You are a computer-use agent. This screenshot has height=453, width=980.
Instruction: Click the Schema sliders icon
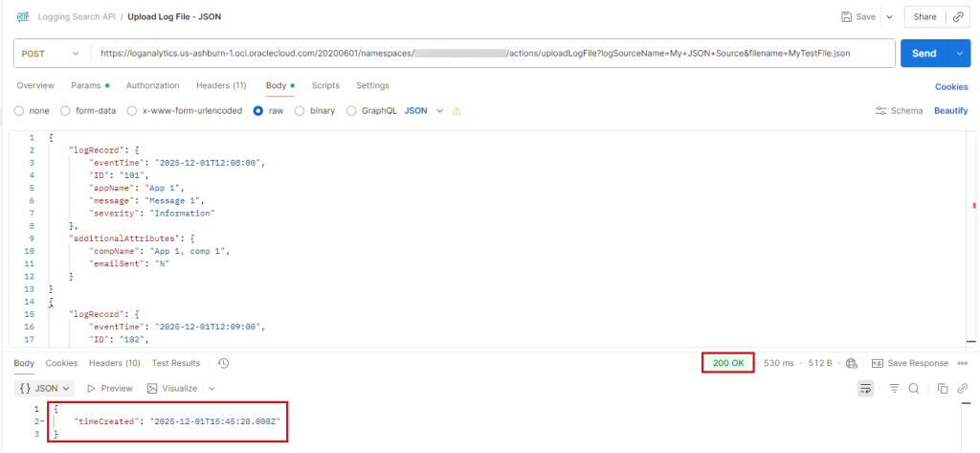(880, 111)
